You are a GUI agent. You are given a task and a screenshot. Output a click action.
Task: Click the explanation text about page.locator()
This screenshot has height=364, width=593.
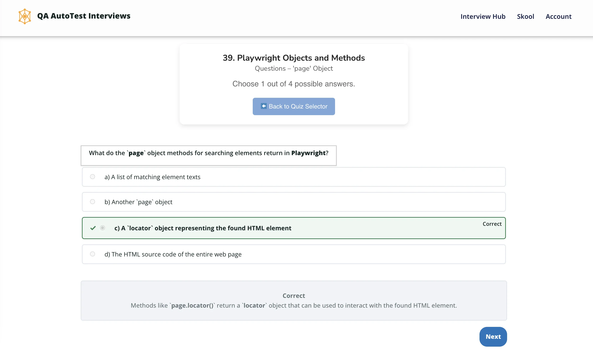(x=294, y=305)
